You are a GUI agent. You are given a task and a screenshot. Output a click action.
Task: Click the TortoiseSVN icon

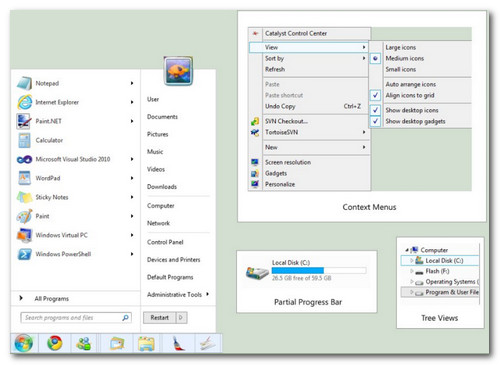(255, 132)
